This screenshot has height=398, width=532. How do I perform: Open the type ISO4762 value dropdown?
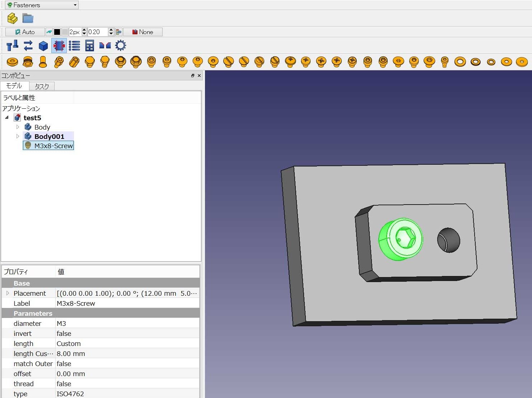(x=127, y=394)
